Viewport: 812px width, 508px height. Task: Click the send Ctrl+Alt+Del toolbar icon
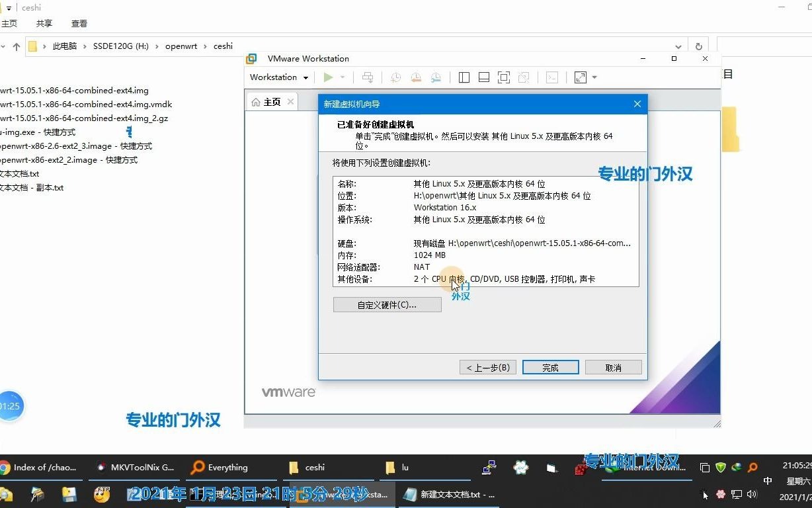(x=368, y=77)
